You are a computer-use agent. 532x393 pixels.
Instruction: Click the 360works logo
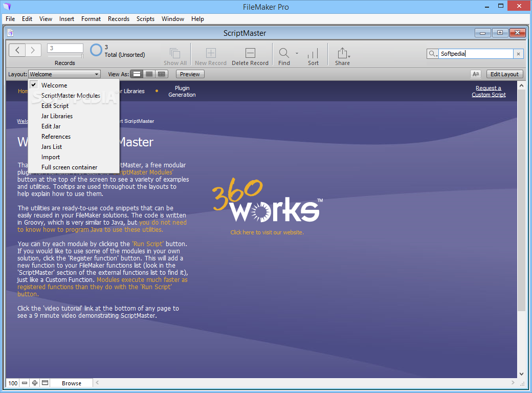(268, 200)
